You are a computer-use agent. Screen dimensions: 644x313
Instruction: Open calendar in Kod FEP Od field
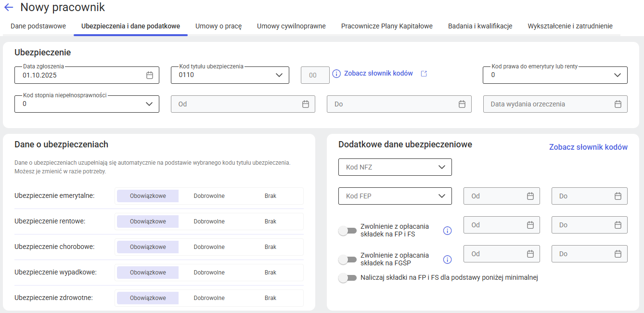pos(530,196)
